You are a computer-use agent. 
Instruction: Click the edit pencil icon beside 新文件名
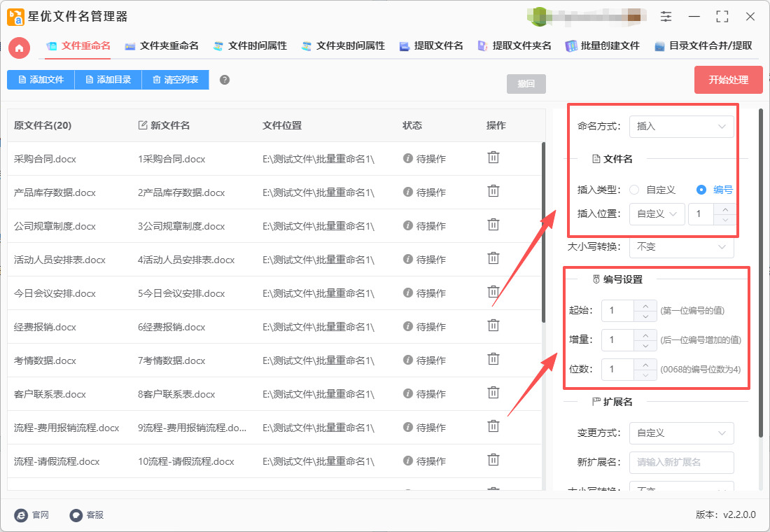[142, 125]
